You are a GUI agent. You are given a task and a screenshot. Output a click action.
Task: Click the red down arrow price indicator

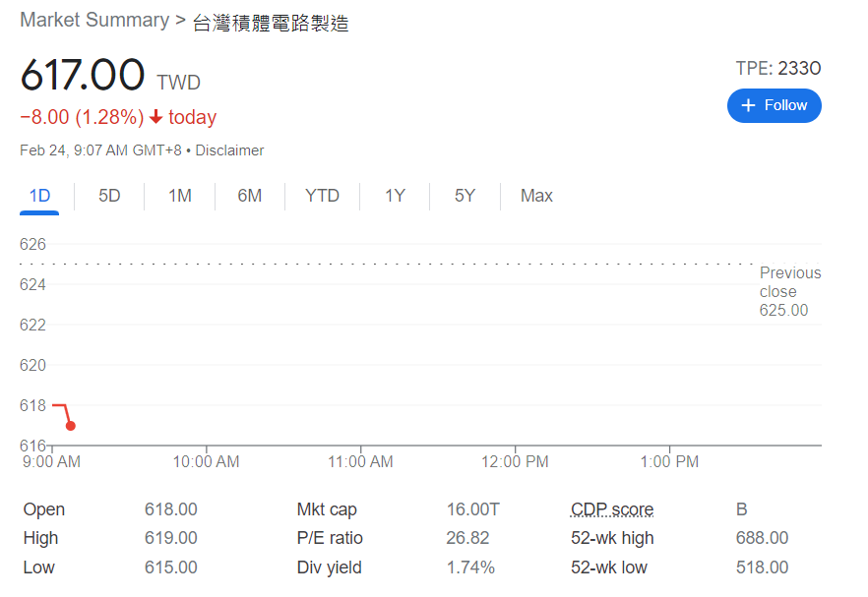155,118
